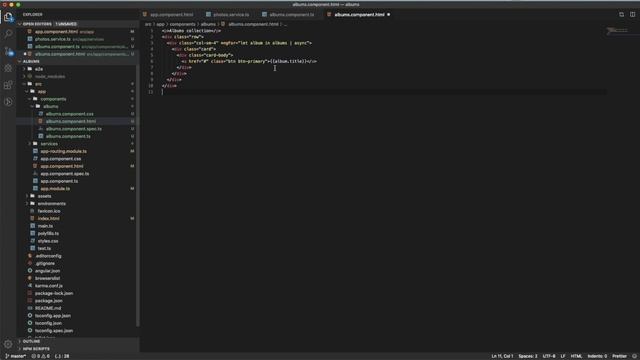
Task: Click the open changes icon in editor title bar
Action: [621, 14]
